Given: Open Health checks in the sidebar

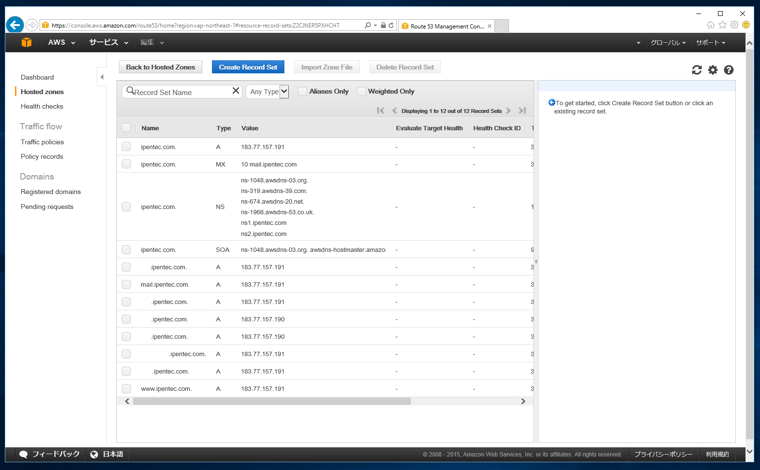Looking at the screenshot, I should tap(42, 106).
